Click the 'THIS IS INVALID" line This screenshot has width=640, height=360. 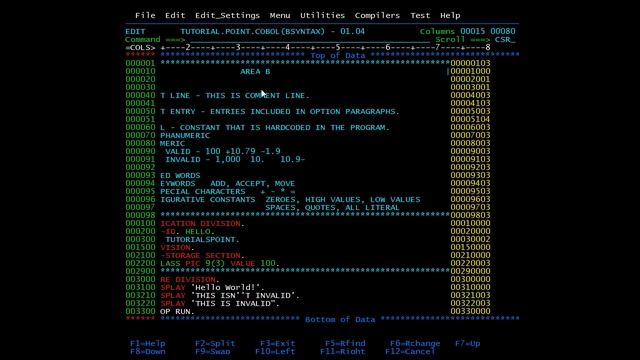(x=220, y=303)
